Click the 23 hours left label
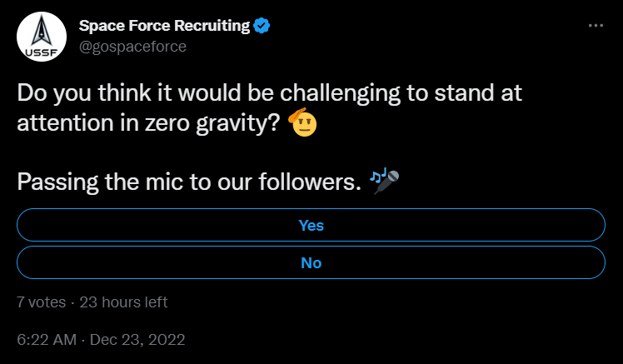Image resolution: width=623 pixels, height=364 pixels. 123,302
